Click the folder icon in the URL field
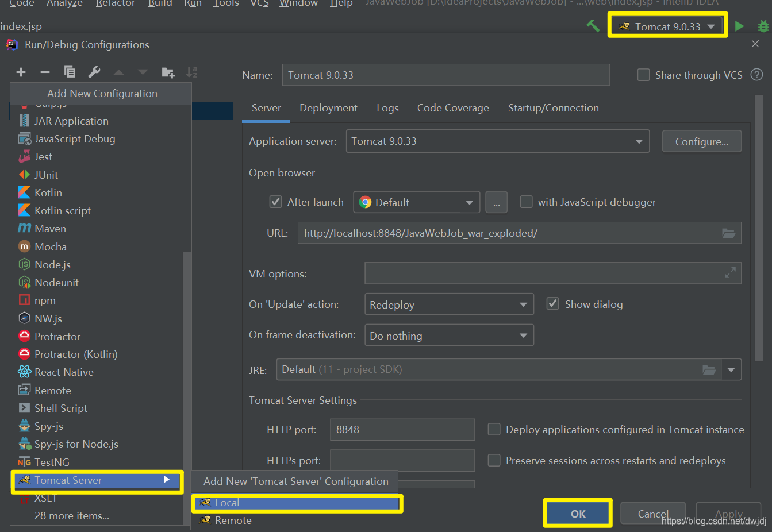 (728, 233)
